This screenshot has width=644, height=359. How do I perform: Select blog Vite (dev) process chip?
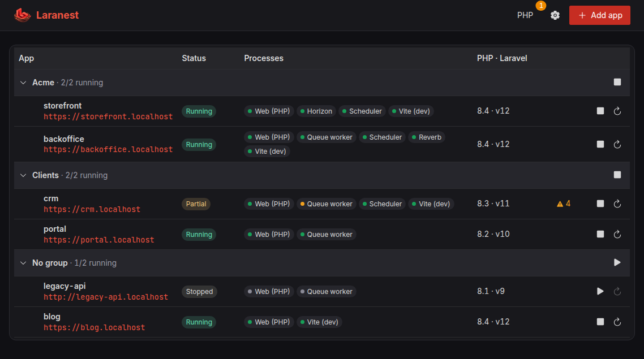[x=320, y=322]
